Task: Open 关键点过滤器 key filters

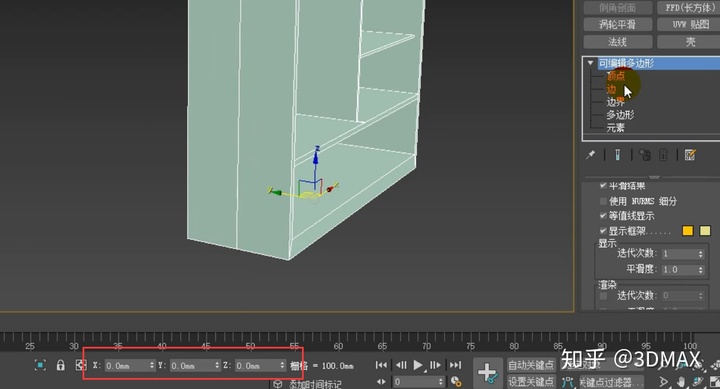Action: pos(611,382)
